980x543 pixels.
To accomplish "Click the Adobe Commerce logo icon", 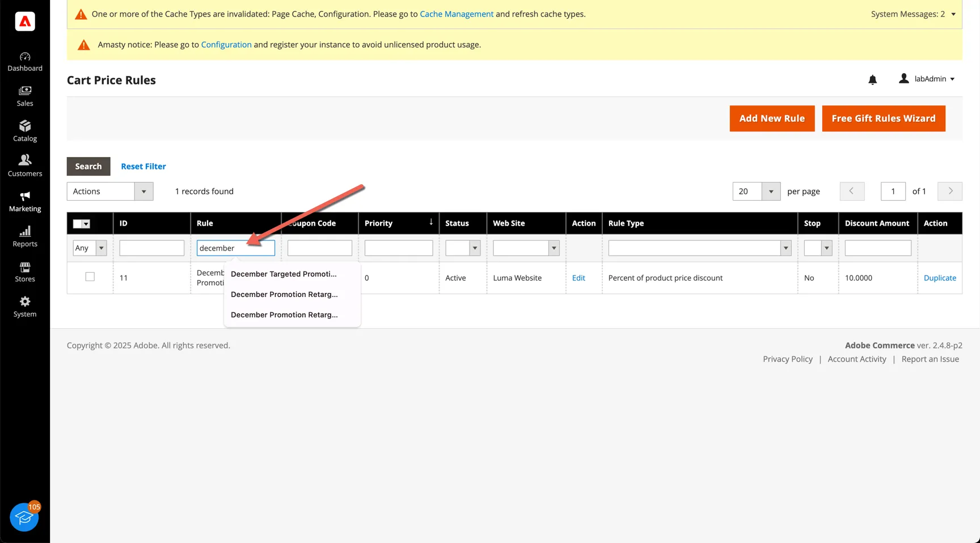I will [x=25, y=22].
